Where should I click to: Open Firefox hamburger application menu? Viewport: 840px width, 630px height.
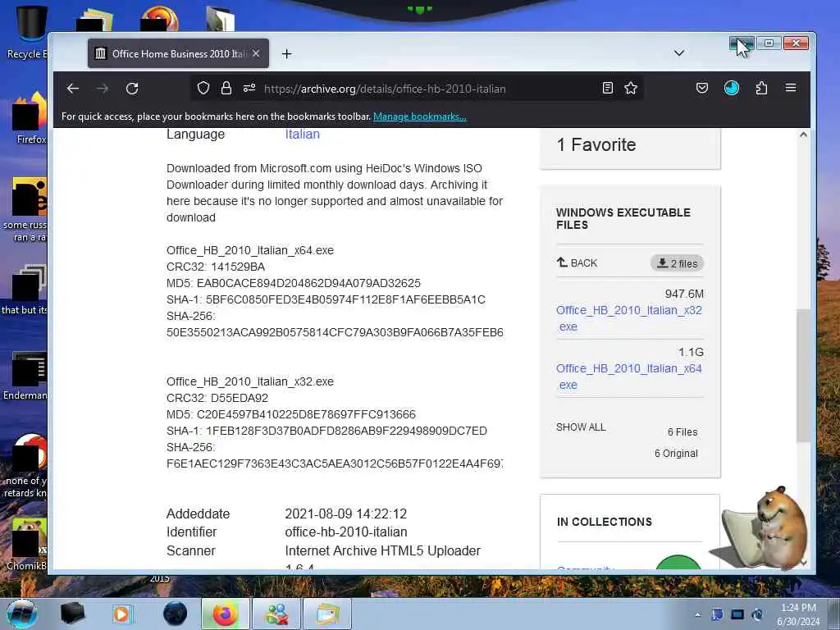tap(791, 88)
